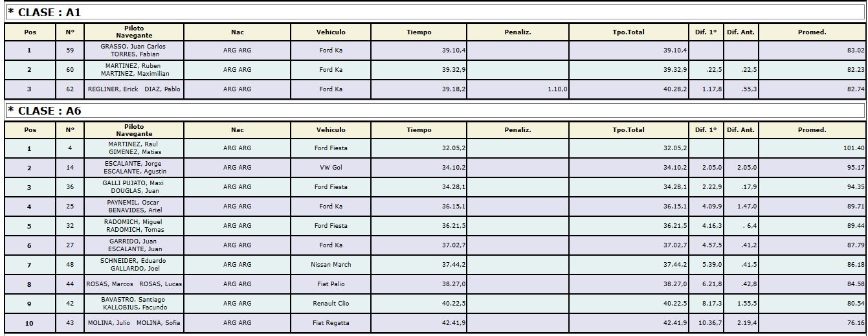Click the BAVASTRO, Santiago pilot cell
The width and height of the screenshot is (868, 336).
pos(133,304)
